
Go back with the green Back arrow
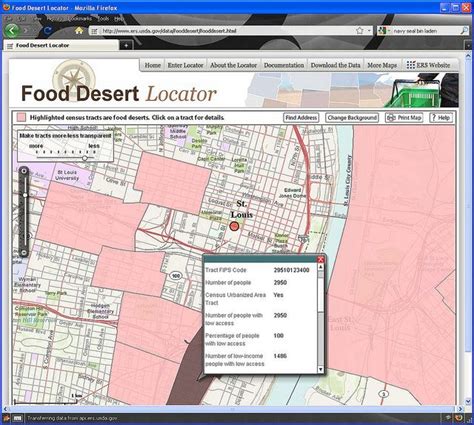click(12, 31)
